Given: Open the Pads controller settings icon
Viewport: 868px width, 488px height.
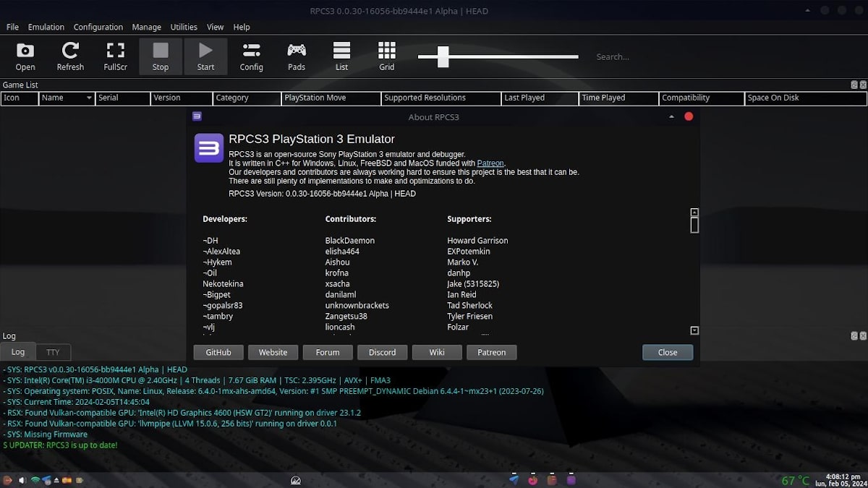Looking at the screenshot, I should coord(297,56).
